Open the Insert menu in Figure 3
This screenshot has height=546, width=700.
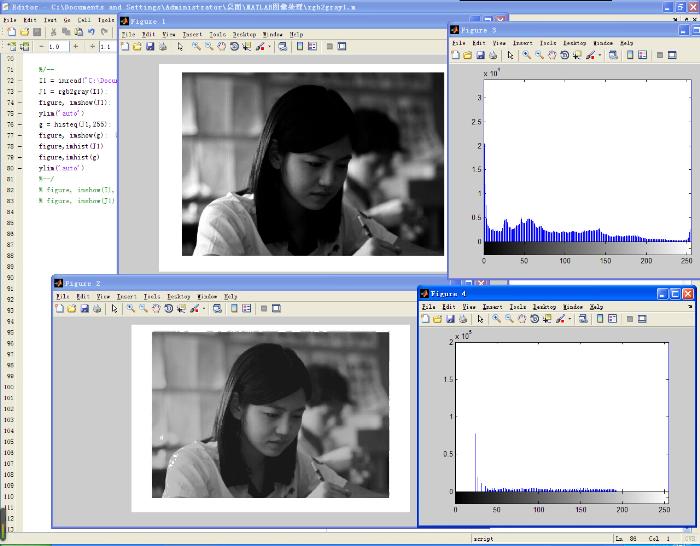(x=523, y=43)
